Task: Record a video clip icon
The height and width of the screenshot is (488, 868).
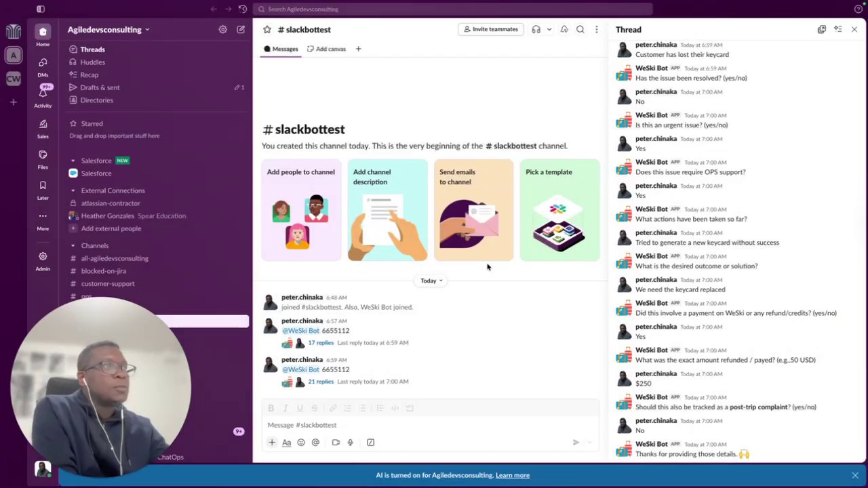Action: tap(336, 443)
